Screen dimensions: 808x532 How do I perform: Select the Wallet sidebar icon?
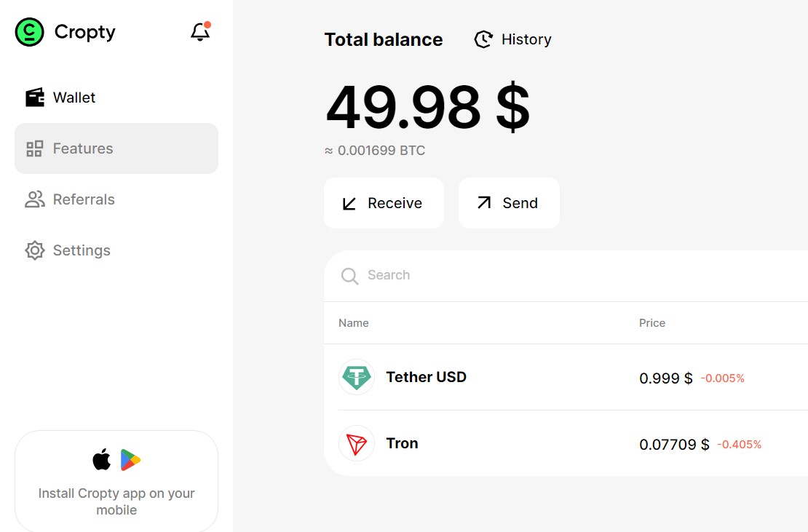click(34, 97)
